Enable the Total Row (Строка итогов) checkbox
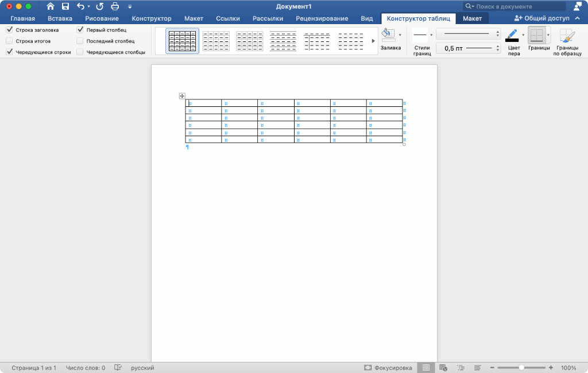 [x=9, y=41]
